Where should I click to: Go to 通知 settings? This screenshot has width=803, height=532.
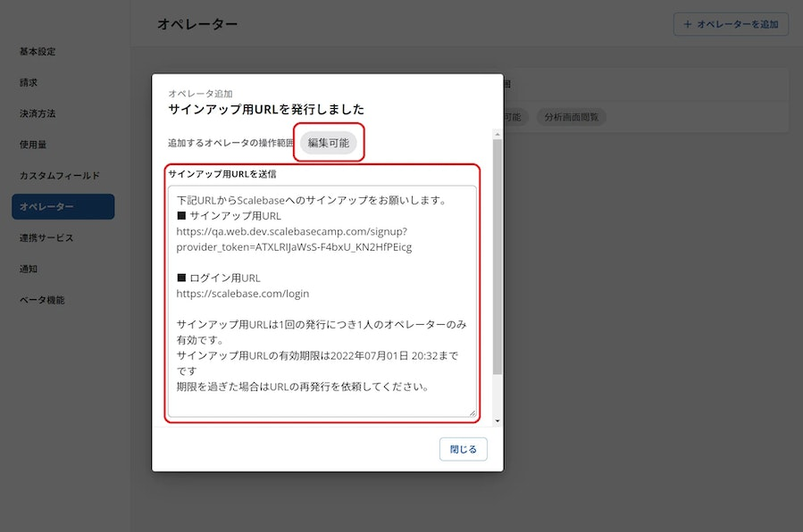(29, 269)
